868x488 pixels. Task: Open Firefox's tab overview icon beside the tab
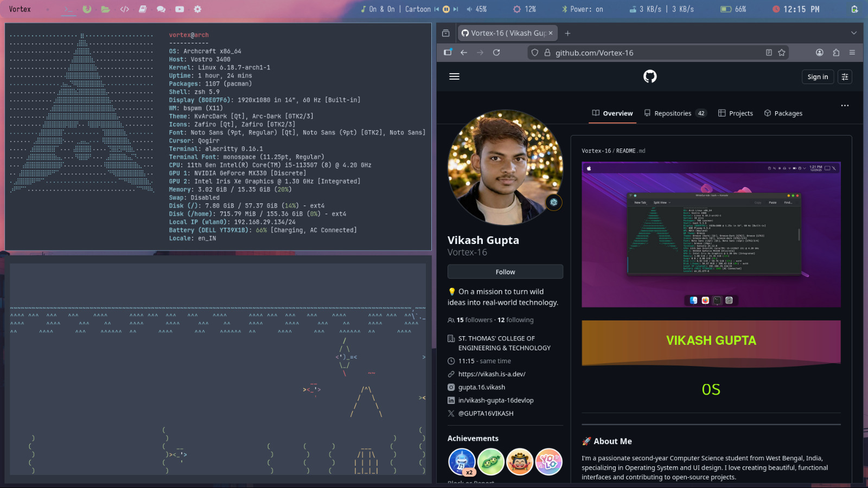click(446, 33)
